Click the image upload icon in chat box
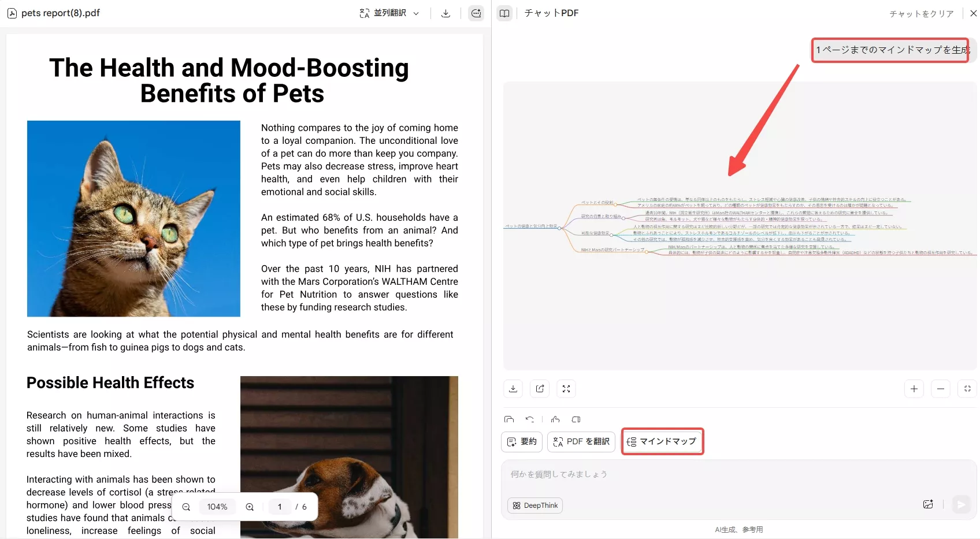 point(928,504)
